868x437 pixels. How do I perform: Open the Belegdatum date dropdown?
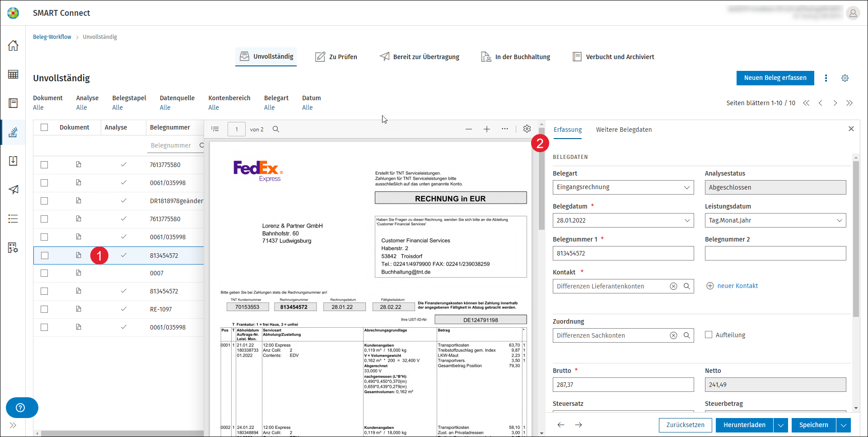[687, 220]
